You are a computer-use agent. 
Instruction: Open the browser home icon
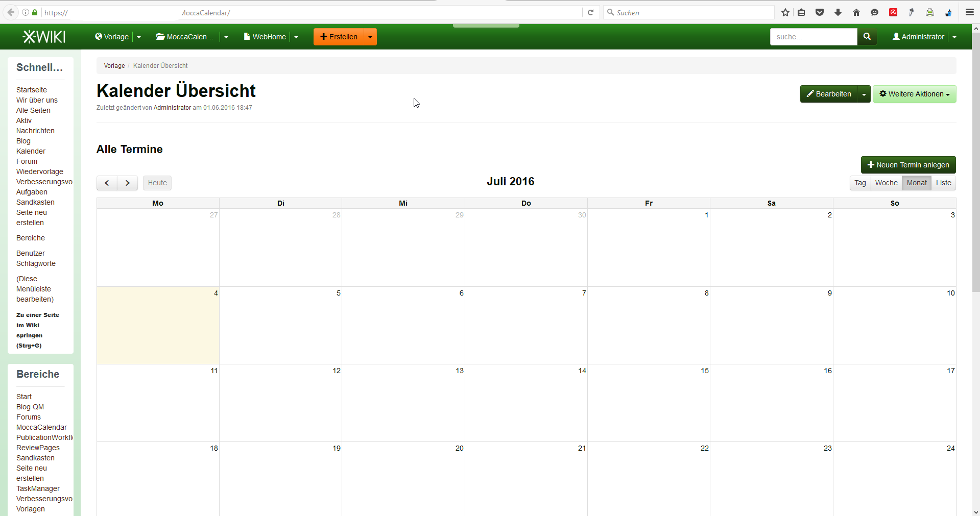(856, 13)
